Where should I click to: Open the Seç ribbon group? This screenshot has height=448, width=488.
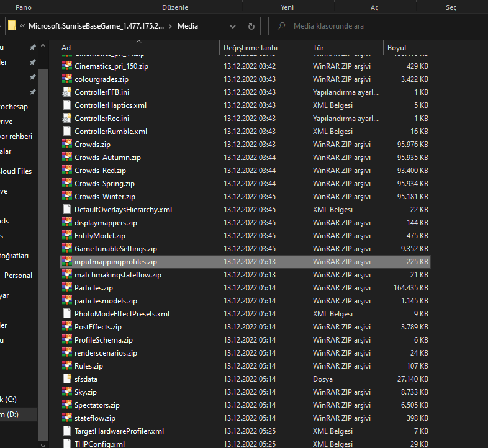(451, 7)
